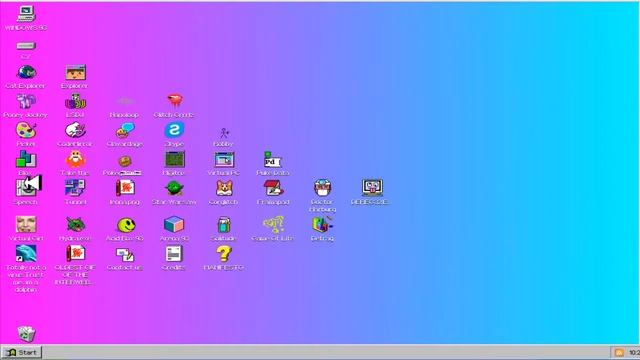Open the trash bin icon

coord(26,334)
